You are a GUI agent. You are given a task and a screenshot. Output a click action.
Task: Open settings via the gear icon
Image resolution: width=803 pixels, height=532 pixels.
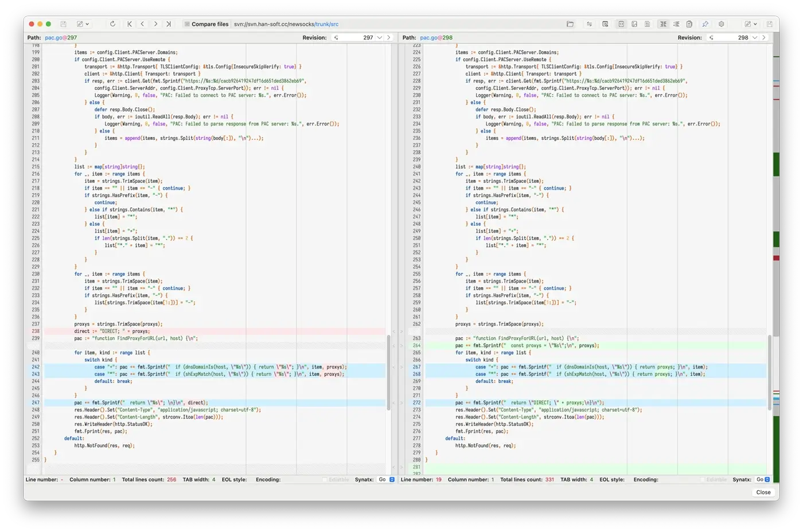pyautogui.click(x=722, y=24)
